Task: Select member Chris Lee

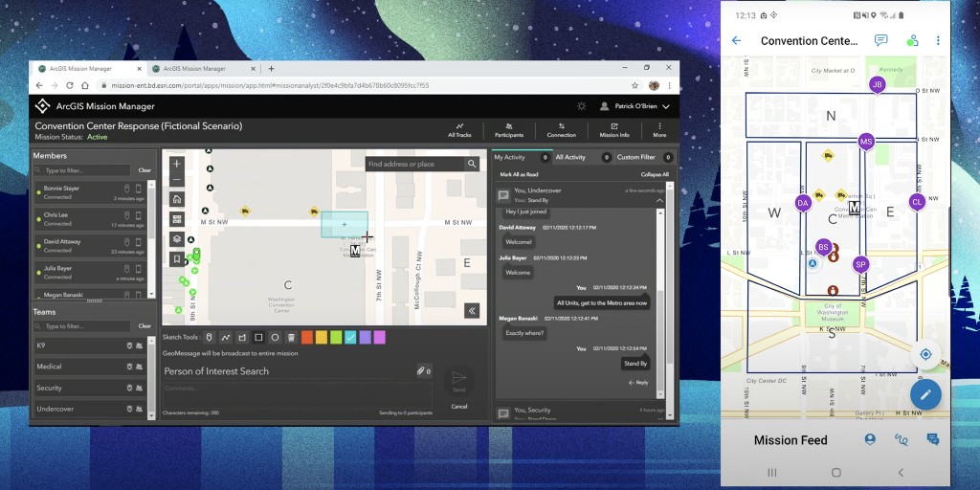Action: [x=89, y=219]
